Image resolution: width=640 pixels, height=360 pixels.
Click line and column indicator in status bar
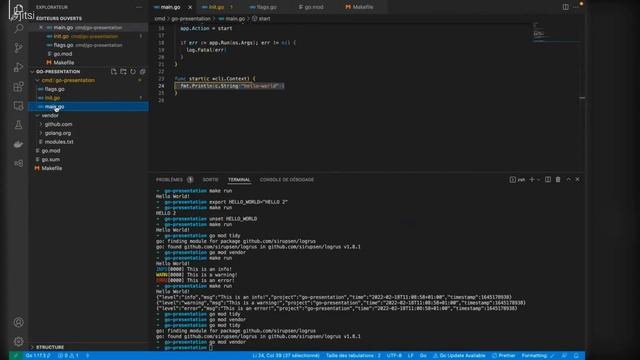click(286, 356)
